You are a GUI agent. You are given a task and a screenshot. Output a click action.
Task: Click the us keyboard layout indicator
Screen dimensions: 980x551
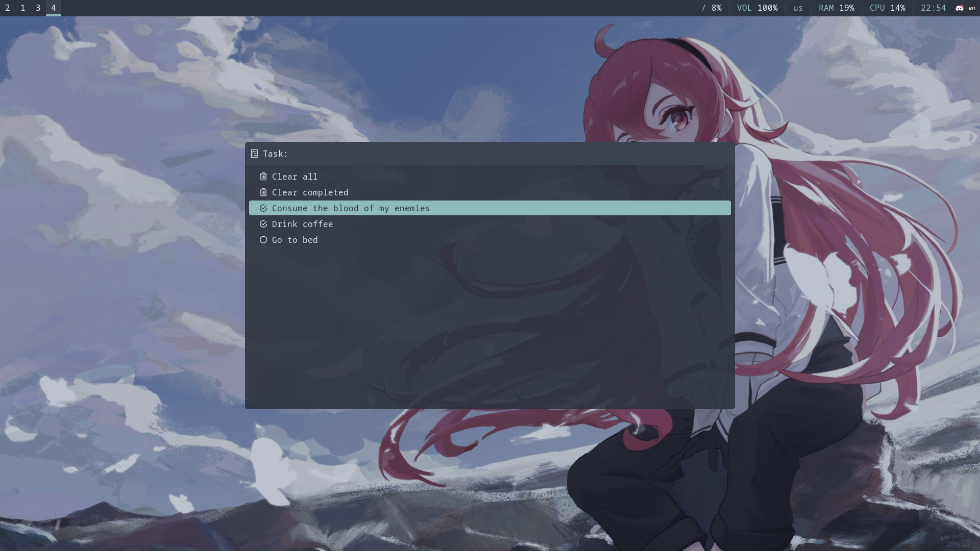(798, 8)
